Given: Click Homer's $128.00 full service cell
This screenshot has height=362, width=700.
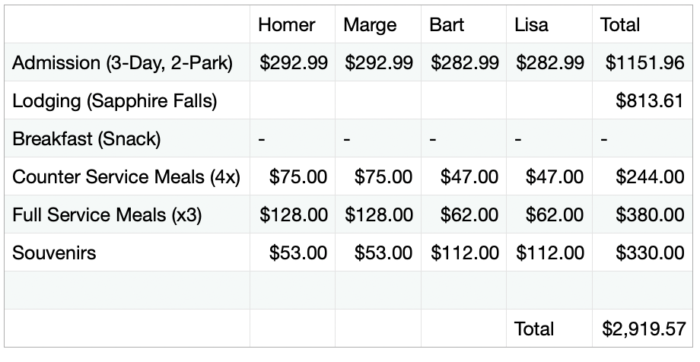Looking at the screenshot, I should pyautogui.click(x=292, y=214).
